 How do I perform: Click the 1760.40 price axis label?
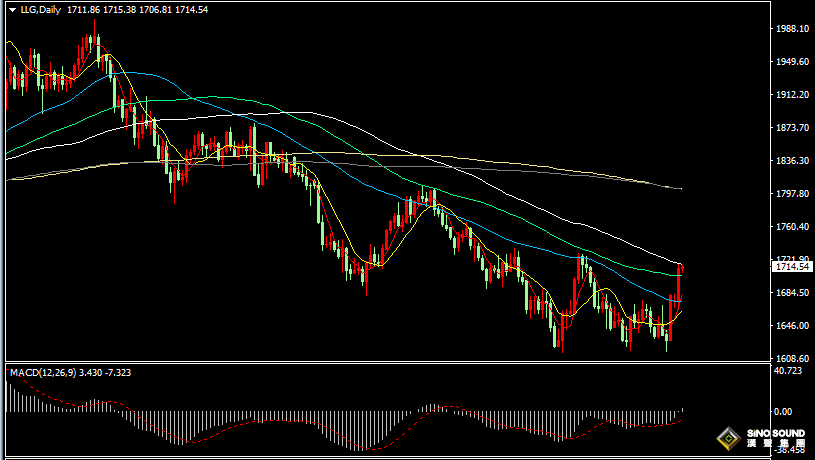coord(790,227)
